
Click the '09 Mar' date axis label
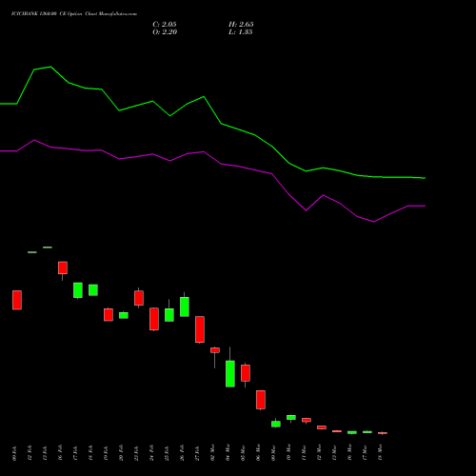pyautogui.click(x=273, y=452)
